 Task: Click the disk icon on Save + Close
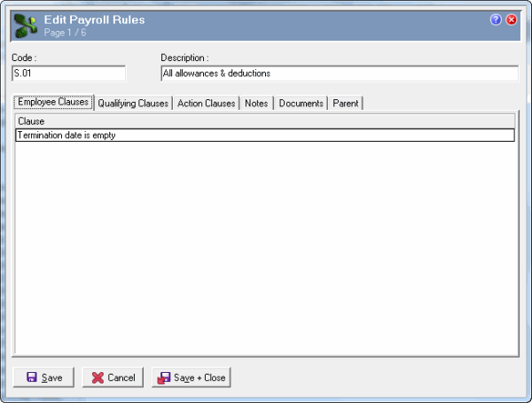pos(163,377)
